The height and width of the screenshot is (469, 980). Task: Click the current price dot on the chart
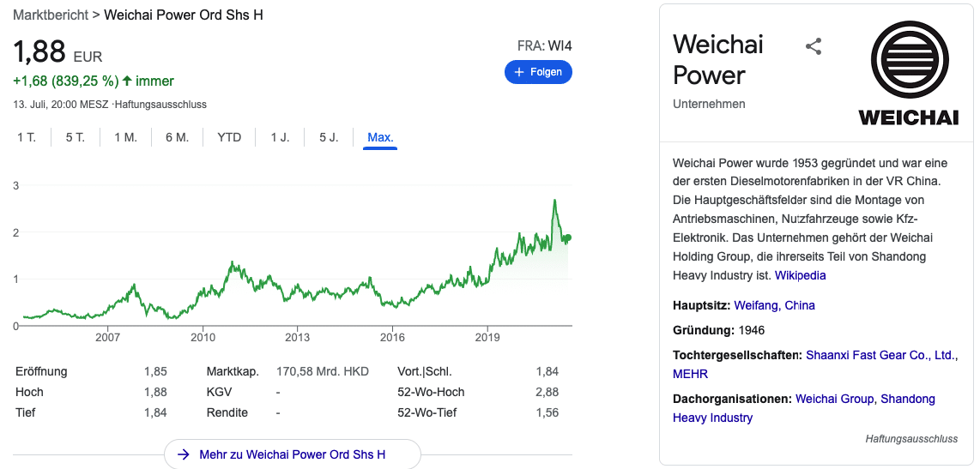[x=567, y=238]
